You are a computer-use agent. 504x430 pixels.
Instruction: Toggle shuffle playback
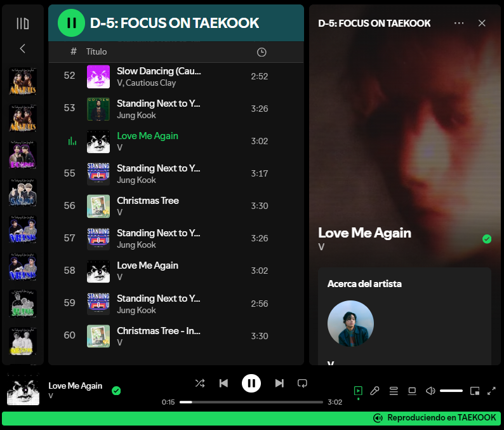[200, 383]
